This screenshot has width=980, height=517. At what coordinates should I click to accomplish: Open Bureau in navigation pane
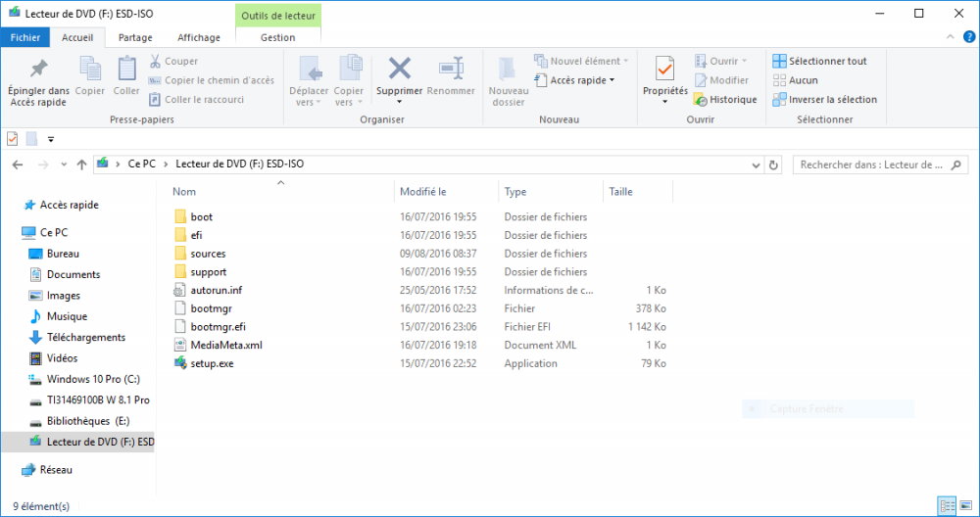[63, 254]
